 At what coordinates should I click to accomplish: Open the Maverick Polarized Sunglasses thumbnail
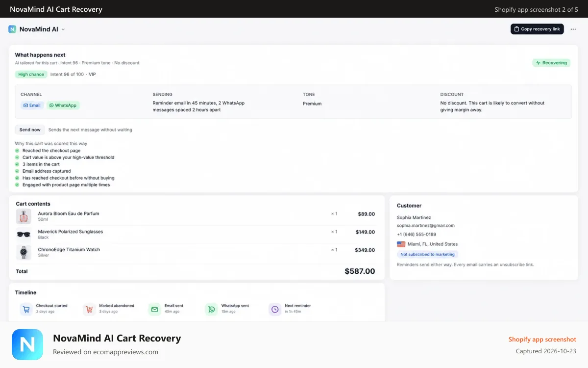(x=24, y=234)
